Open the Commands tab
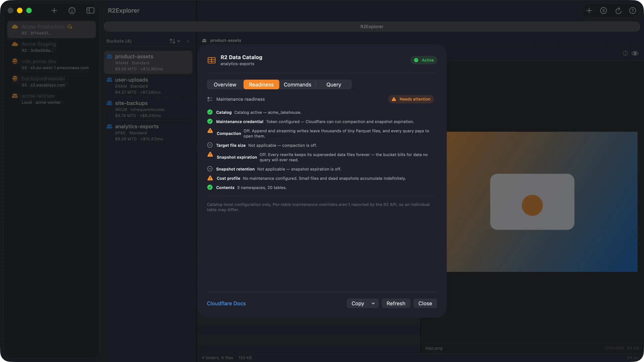Image resolution: width=644 pixels, height=362 pixels. [x=297, y=84]
